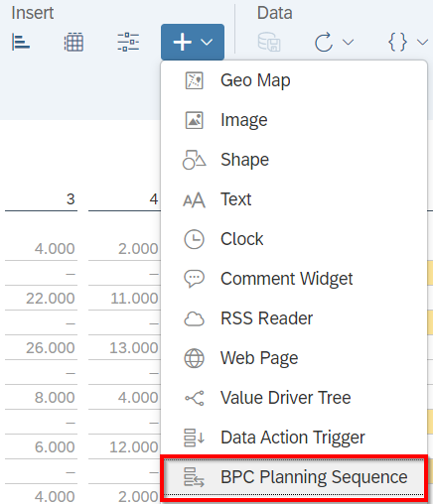
Task: Click the plus icon in the Insert section
Action: coord(182,42)
